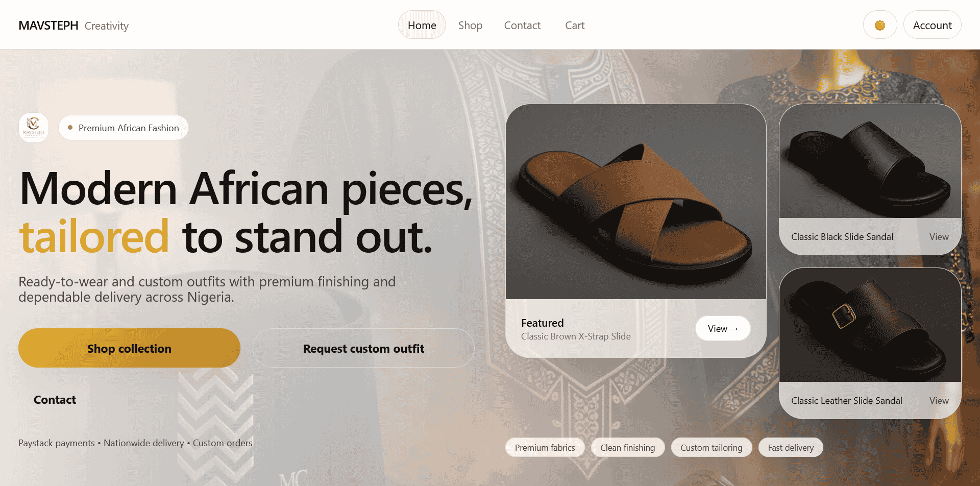View the Classic Leather Slide Sandal
The image size is (980, 486).
point(939,401)
